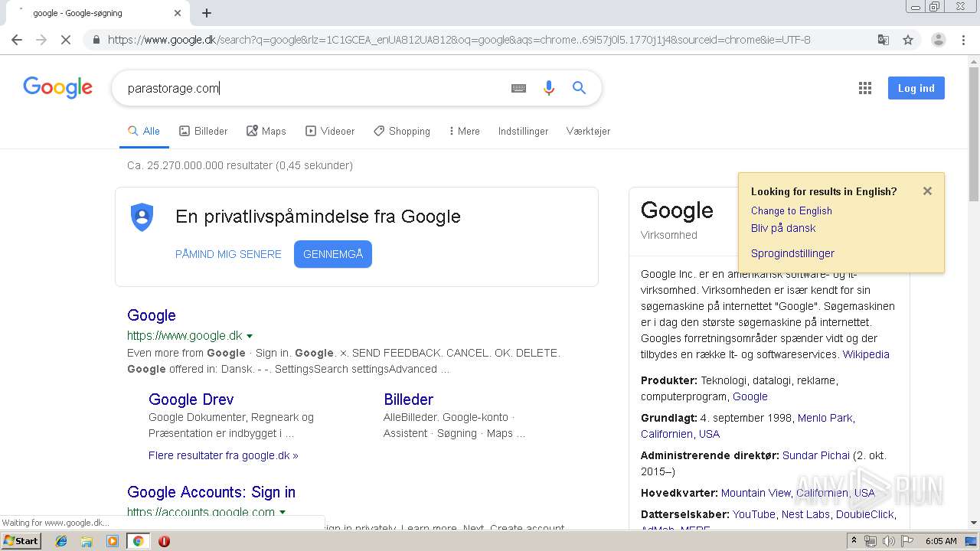Click the network icon in system tray
This screenshot has width=980, height=551.
[871, 541]
